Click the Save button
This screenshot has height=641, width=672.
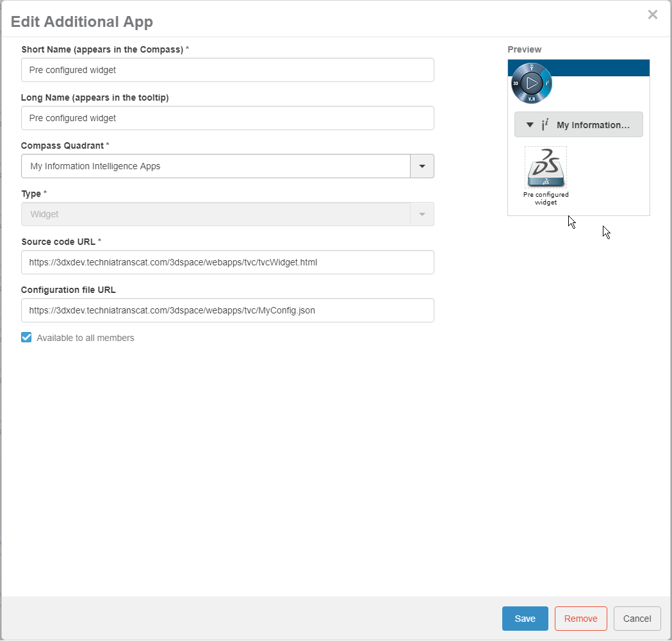(x=525, y=619)
